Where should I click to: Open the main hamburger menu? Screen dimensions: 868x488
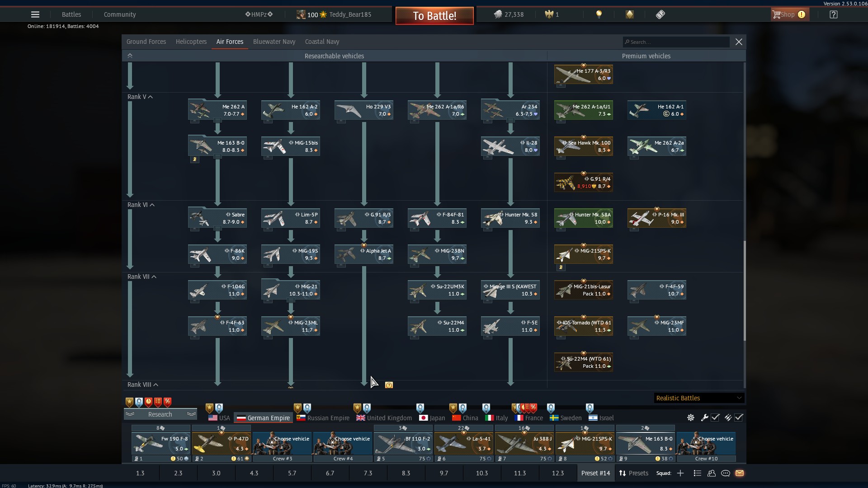(35, 14)
